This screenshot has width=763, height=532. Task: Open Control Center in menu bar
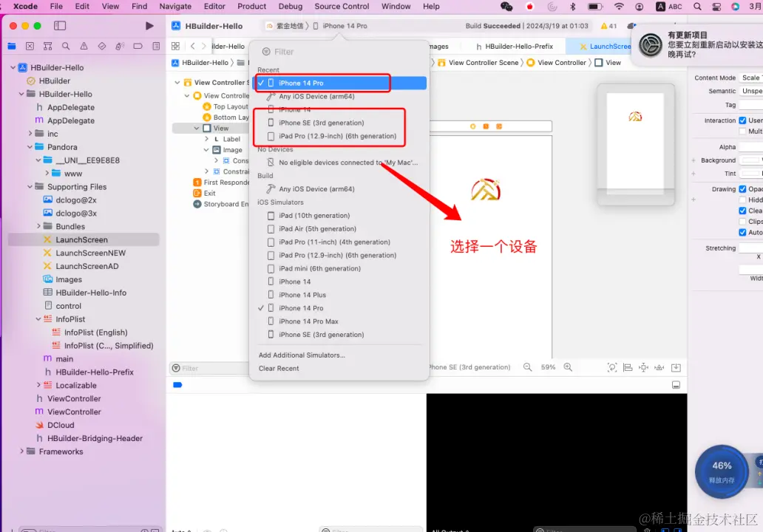tap(716, 7)
